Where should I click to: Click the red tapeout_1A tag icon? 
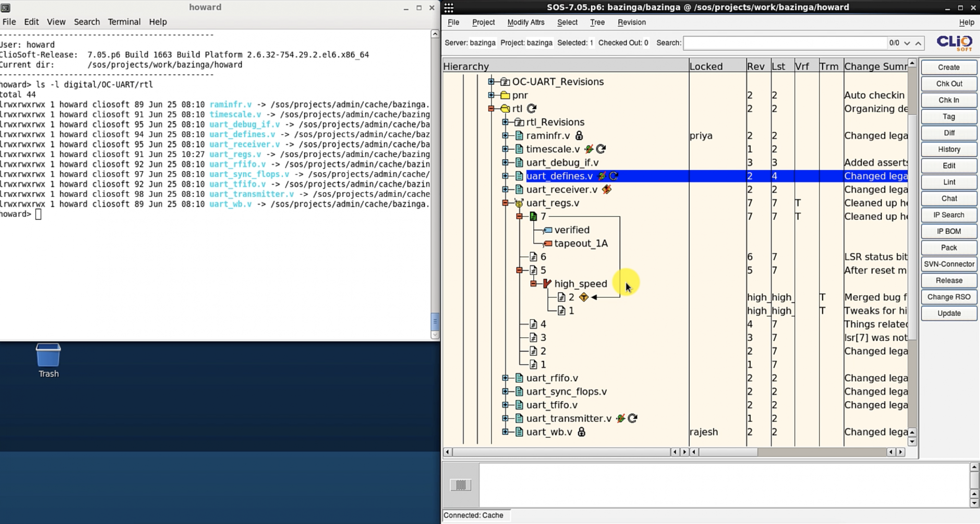point(548,243)
